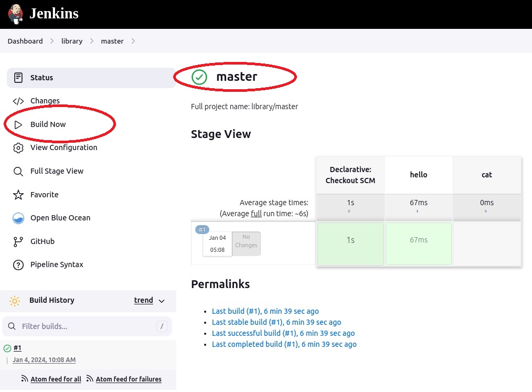The image size is (532, 392).
Task: Open Changes in the sidebar
Action: click(x=45, y=101)
